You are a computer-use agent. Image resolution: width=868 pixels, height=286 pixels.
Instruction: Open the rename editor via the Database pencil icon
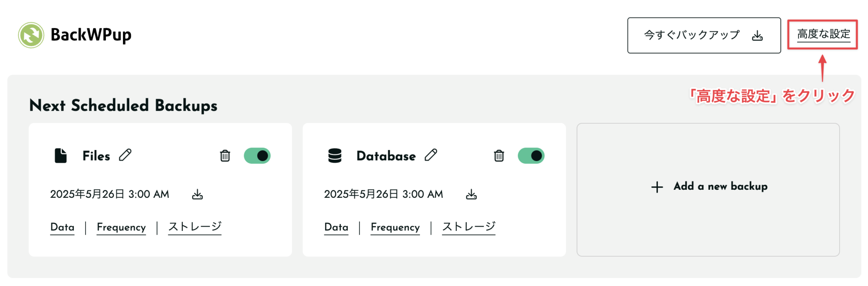(431, 155)
